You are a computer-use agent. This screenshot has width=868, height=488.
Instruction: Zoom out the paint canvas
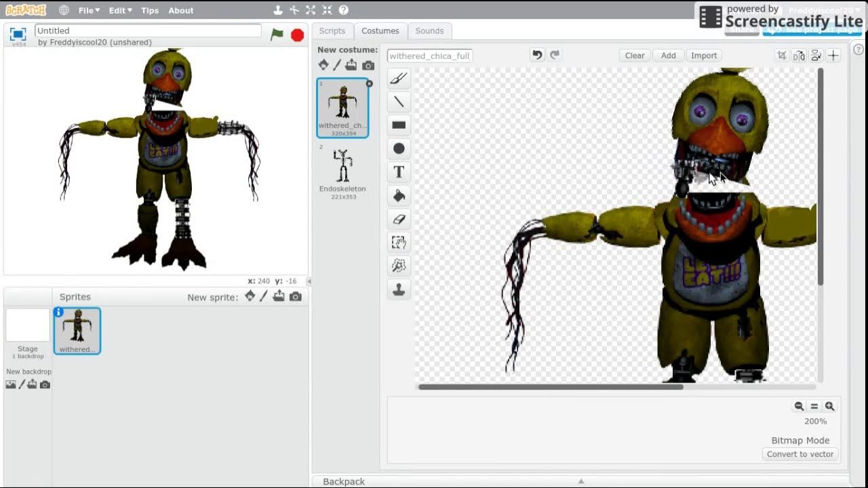(799, 406)
